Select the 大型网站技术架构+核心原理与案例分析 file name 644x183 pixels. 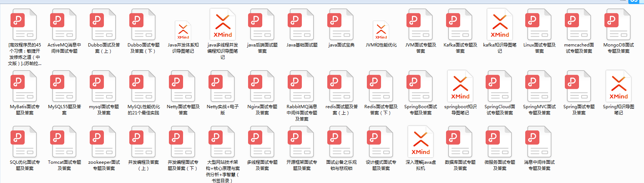223,171
